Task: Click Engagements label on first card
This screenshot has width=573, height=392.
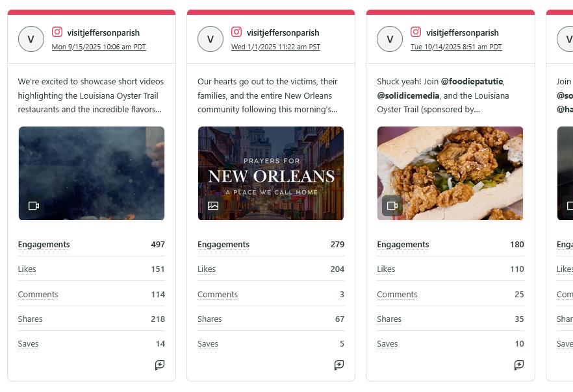Action: pyautogui.click(x=44, y=245)
